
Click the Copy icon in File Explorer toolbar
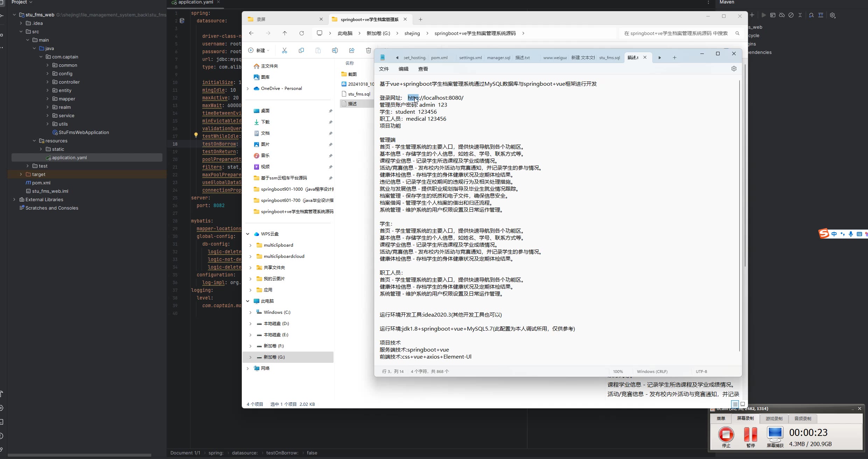(x=301, y=50)
